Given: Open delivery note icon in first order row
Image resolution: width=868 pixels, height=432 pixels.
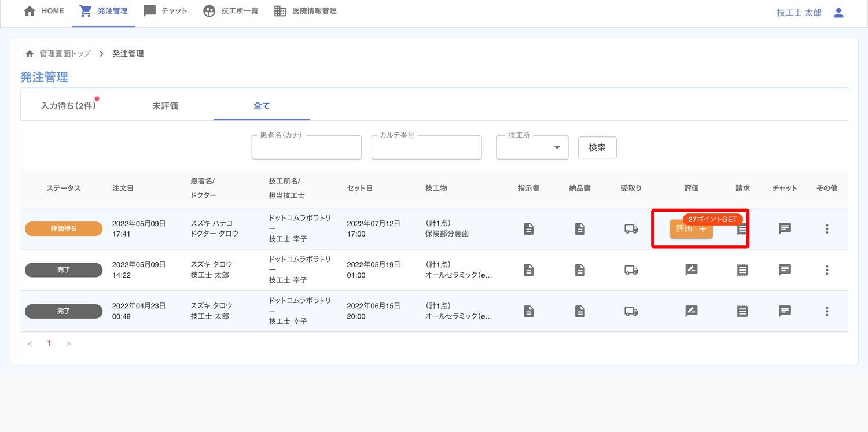Looking at the screenshot, I should click(580, 229).
